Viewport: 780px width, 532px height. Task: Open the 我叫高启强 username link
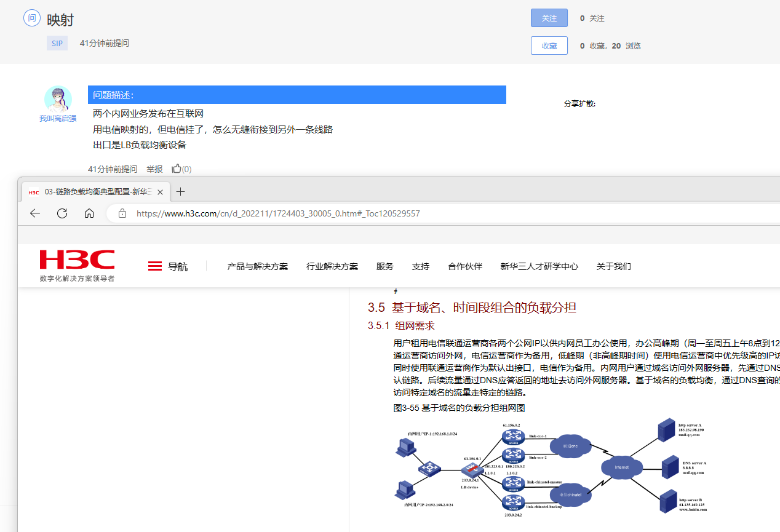(58, 119)
